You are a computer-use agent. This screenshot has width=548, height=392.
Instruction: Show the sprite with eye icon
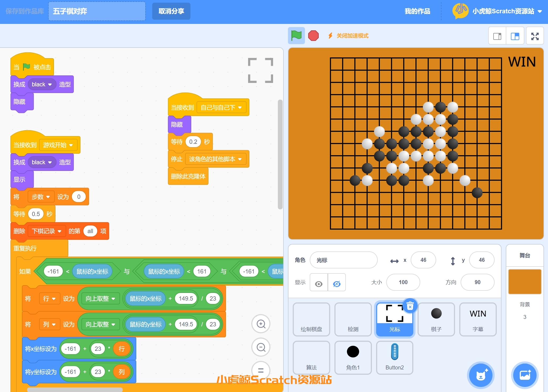(x=319, y=283)
